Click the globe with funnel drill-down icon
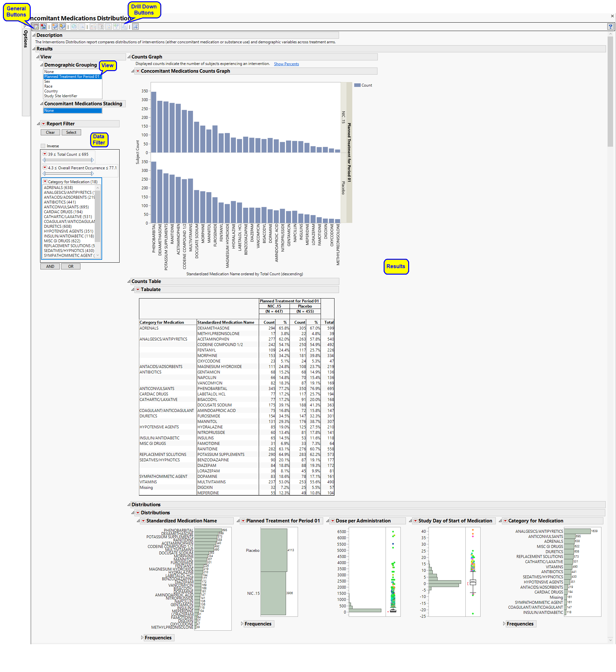Image resolution: width=616 pixels, height=672 pixels. 74,27
